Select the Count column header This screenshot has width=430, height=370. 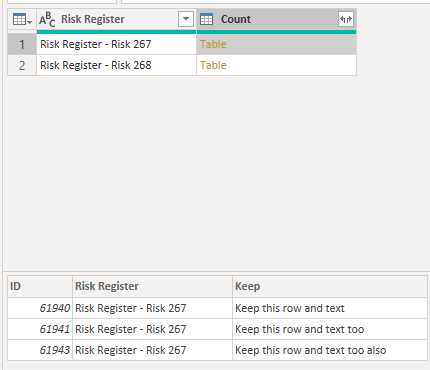tap(276, 19)
